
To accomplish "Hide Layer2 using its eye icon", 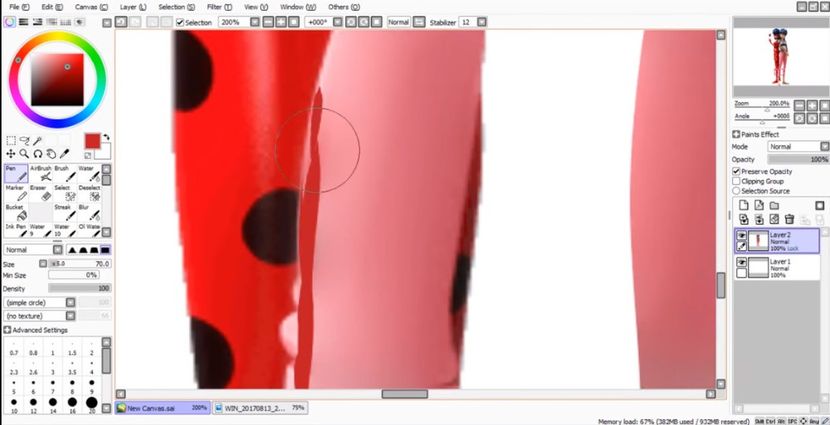I will click(742, 236).
